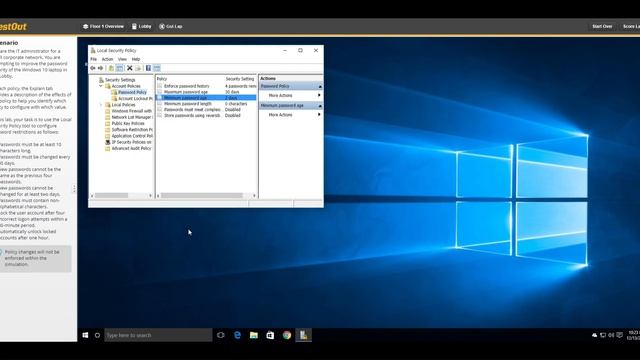
Task: Select Application Control Policies node
Action: click(132, 136)
